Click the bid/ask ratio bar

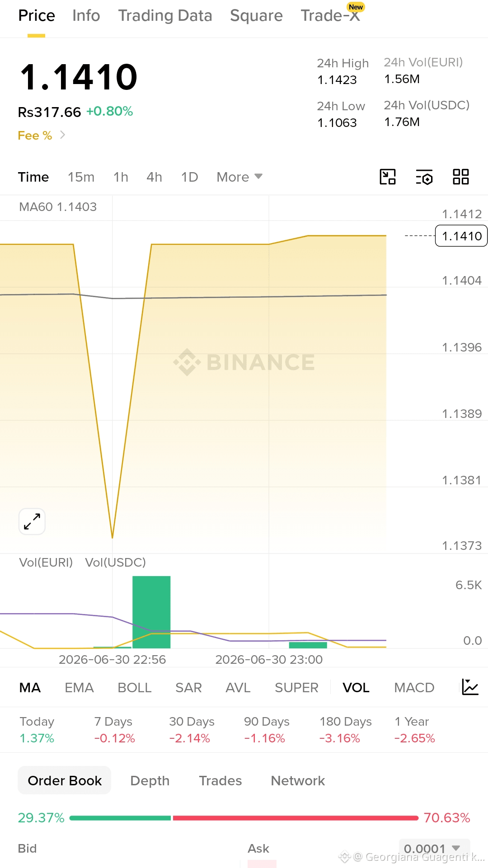[244, 818]
